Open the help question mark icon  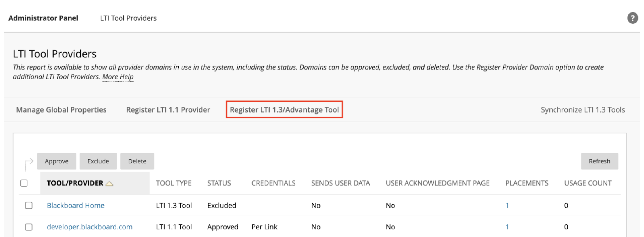point(632,18)
